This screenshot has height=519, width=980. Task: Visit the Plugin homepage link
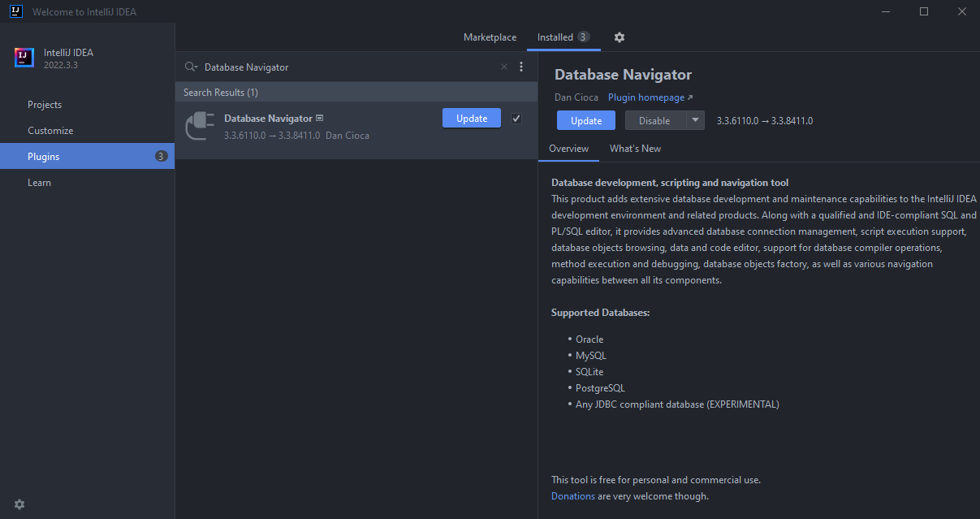click(646, 97)
